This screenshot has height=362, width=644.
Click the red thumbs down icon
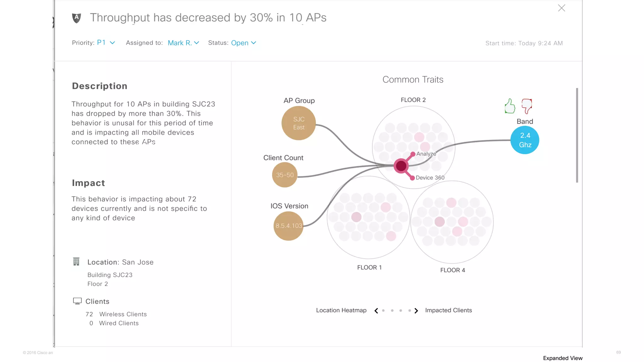point(527,106)
